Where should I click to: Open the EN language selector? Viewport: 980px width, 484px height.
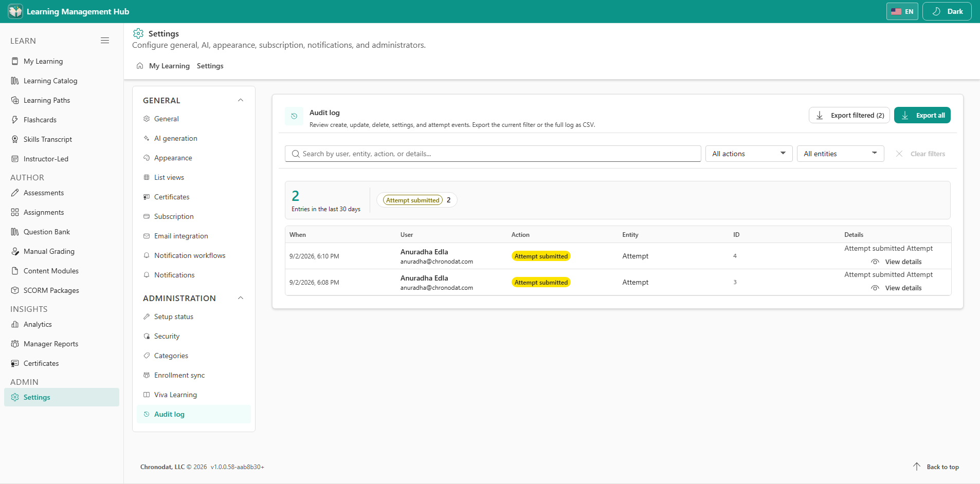coord(902,11)
